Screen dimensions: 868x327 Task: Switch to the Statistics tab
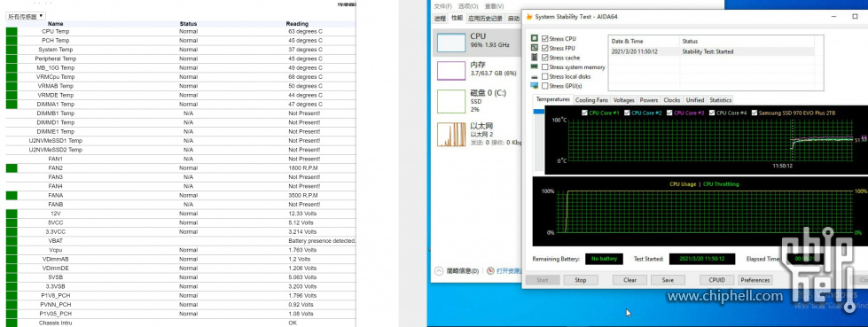point(720,100)
